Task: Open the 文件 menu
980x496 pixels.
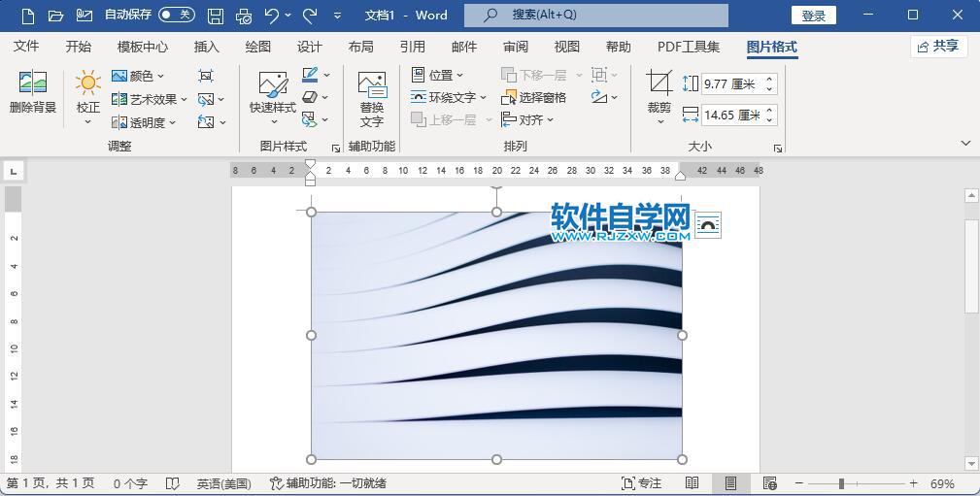Action: click(26, 47)
